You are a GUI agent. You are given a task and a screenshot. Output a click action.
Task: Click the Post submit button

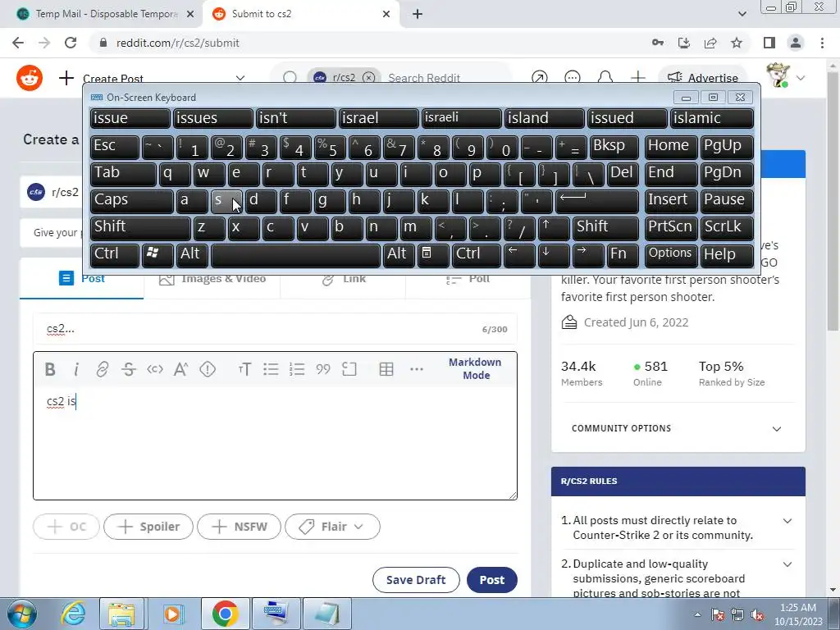pos(492,580)
